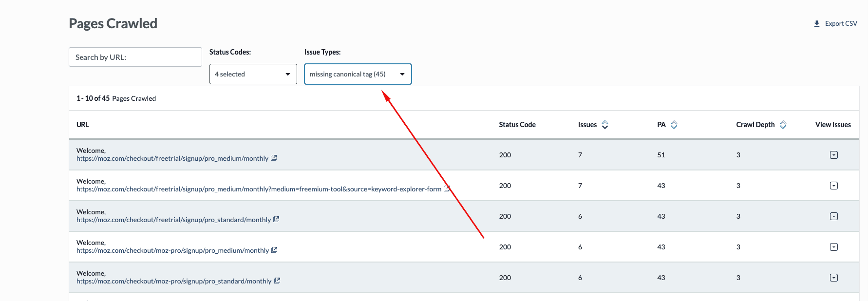Open the Status Codes dropdown
This screenshot has width=868, height=301.
(253, 74)
